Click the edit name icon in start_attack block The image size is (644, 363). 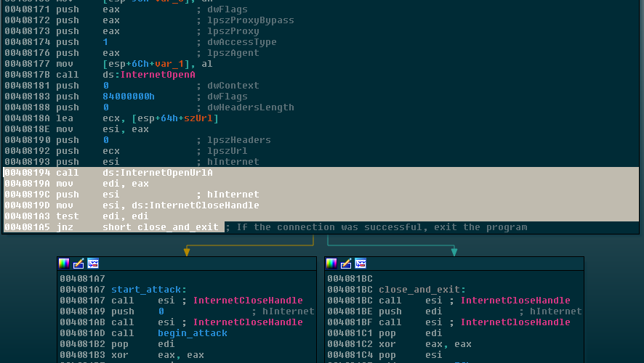tap(79, 264)
